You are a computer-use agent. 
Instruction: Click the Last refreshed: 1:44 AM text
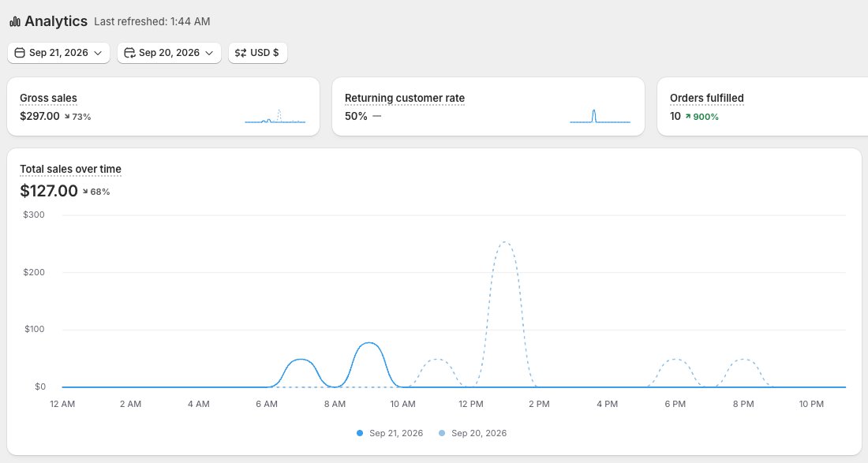[x=152, y=21]
